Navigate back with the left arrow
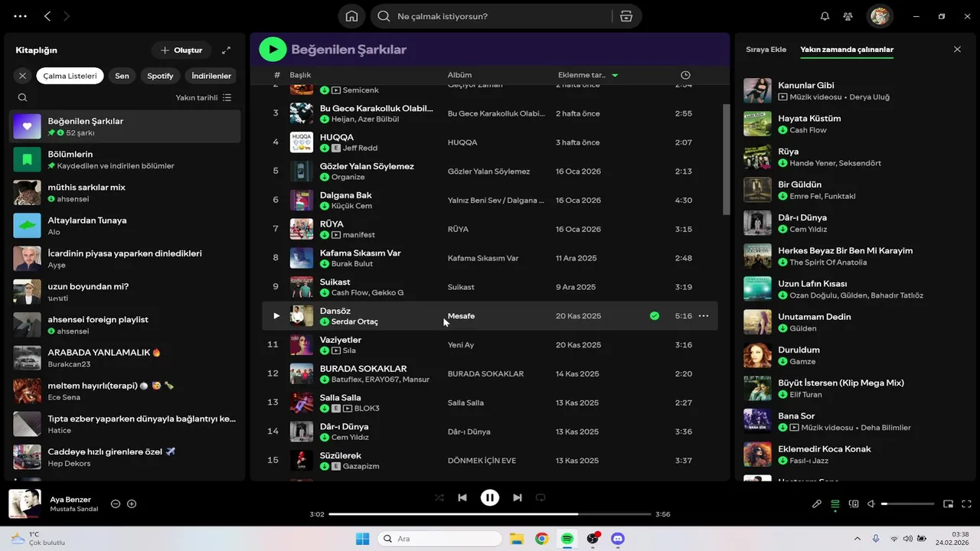Viewport: 980px width, 551px height. pos(47,16)
